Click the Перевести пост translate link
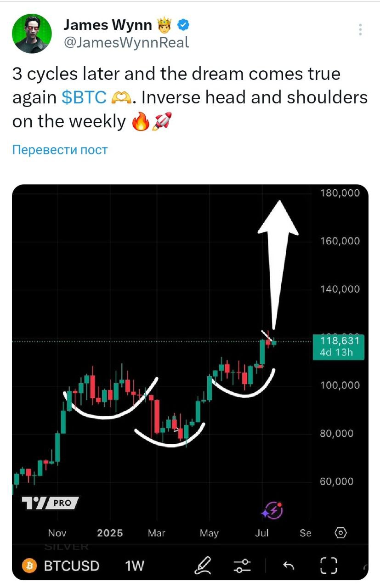 point(59,150)
